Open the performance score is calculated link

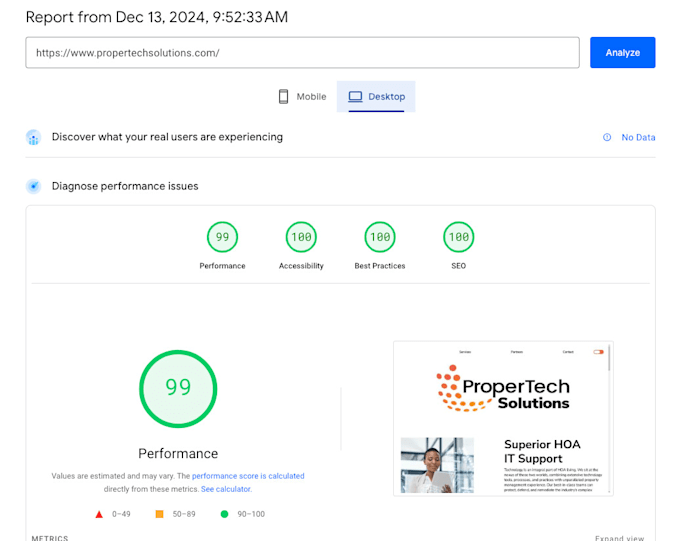[248, 476]
